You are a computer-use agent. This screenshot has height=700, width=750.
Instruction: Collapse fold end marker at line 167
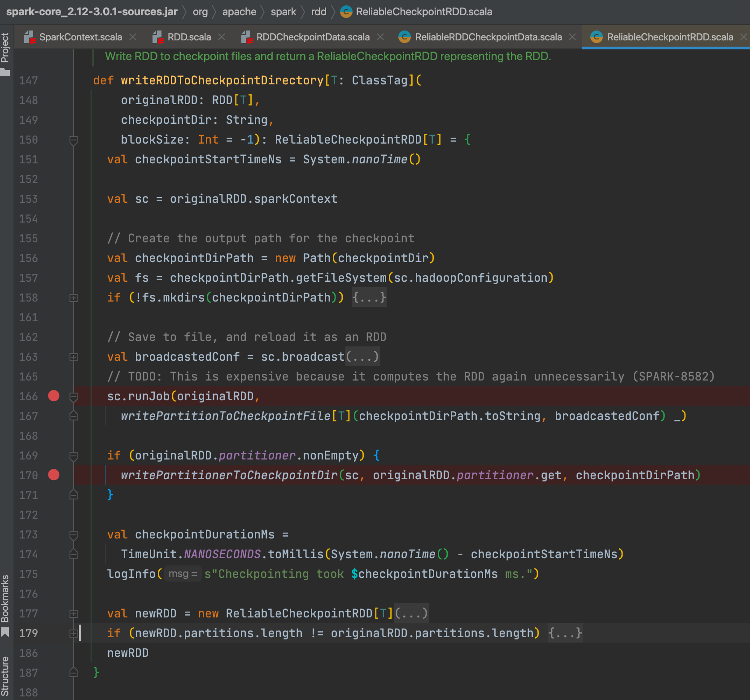coord(74,416)
